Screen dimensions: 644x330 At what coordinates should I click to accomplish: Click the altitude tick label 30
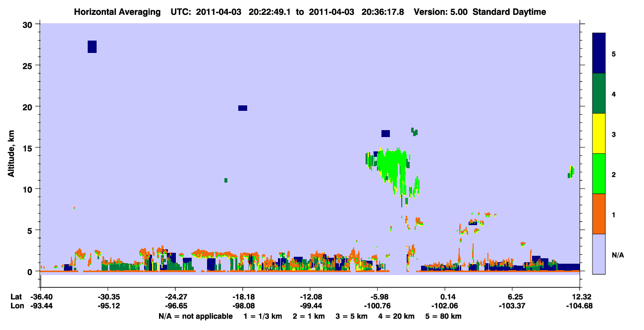pyautogui.click(x=29, y=24)
